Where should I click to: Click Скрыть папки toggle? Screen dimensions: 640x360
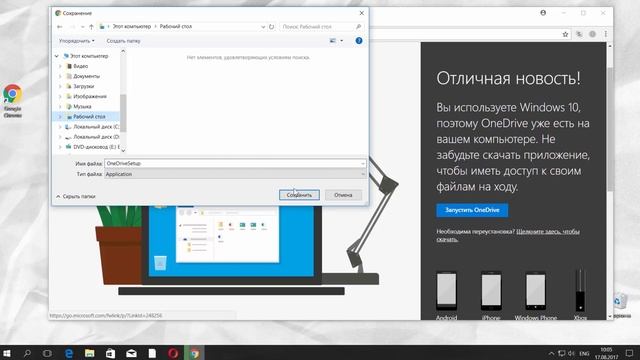click(x=76, y=196)
